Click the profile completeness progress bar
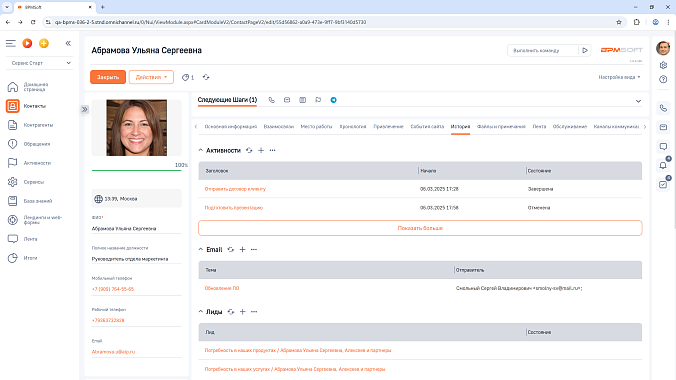 click(137, 170)
